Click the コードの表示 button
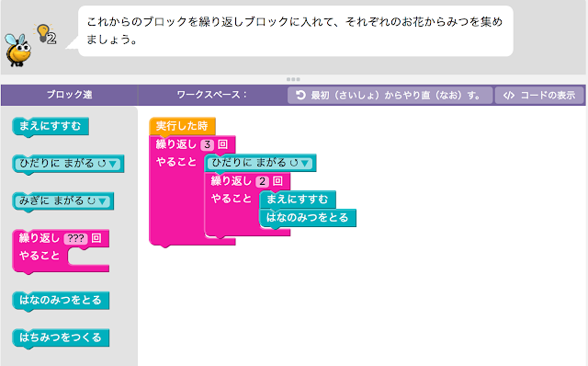Viewport: 588px width, 366px height. (x=539, y=96)
